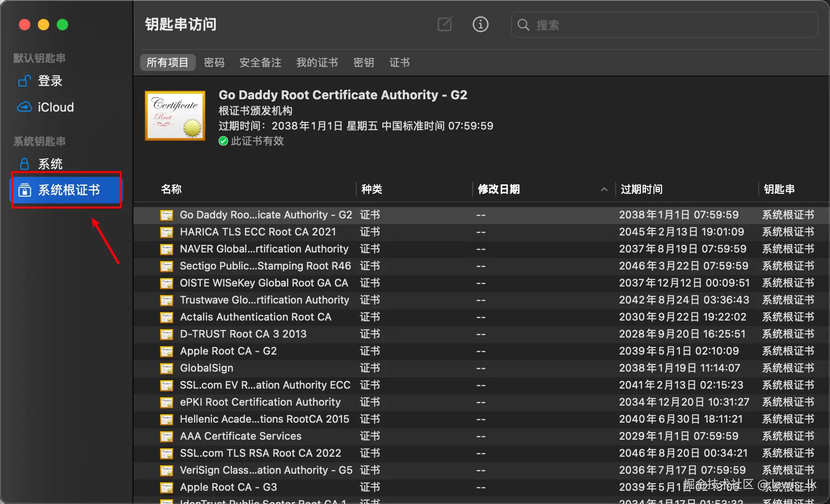The height and width of the screenshot is (504, 830).
Task: Sort by the 修改日期 column header
Action: 499,189
